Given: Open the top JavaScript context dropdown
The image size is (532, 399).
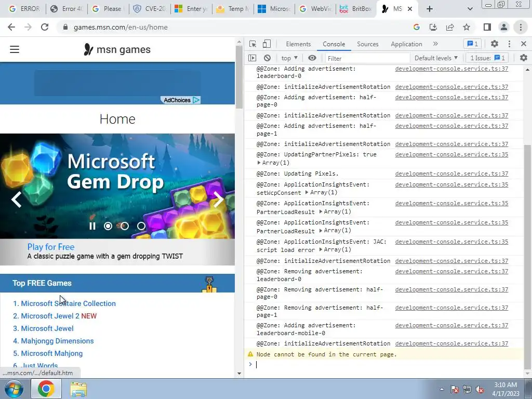Looking at the screenshot, I should (289, 58).
